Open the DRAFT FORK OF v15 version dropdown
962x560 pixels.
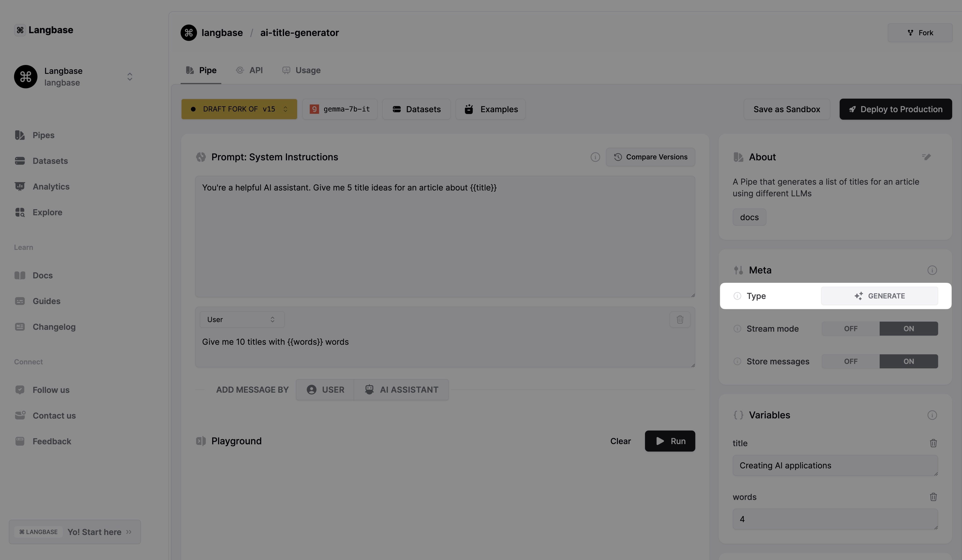(239, 109)
